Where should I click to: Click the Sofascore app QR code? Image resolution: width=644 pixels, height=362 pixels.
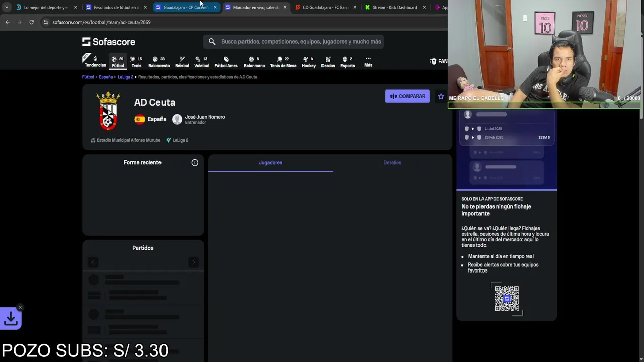[507, 299]
